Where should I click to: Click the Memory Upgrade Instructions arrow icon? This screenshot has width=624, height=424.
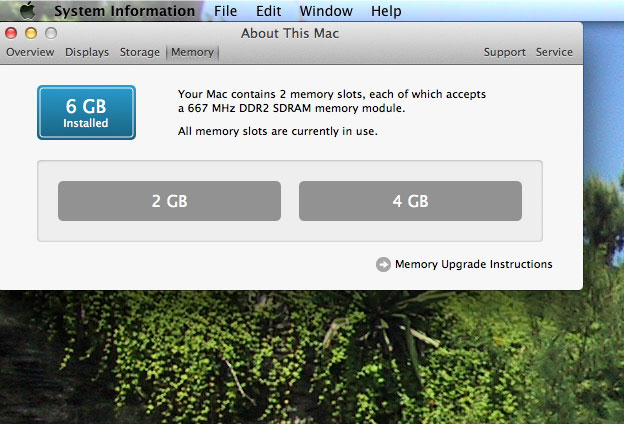point(383,264)
